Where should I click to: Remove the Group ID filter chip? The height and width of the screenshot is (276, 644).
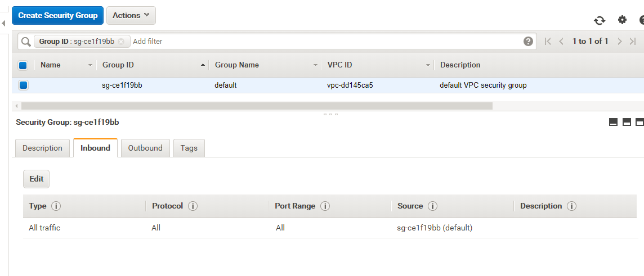pos(121,42)
